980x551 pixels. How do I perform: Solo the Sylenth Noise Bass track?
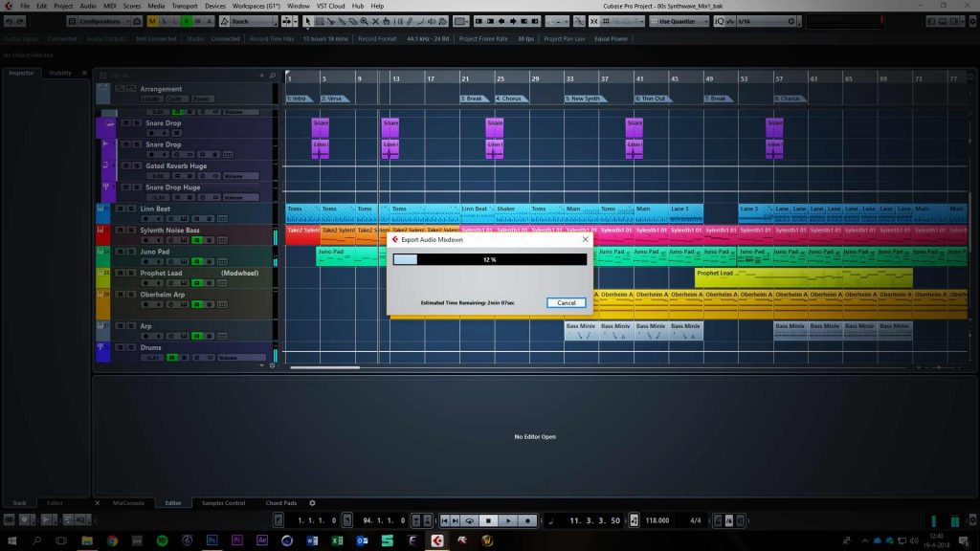point(130,230)
